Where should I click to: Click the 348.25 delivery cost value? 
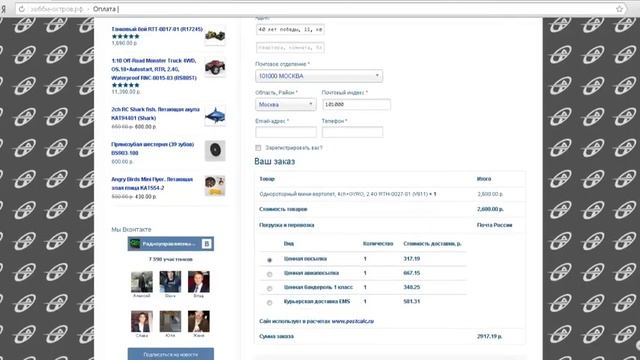point(411,287)
